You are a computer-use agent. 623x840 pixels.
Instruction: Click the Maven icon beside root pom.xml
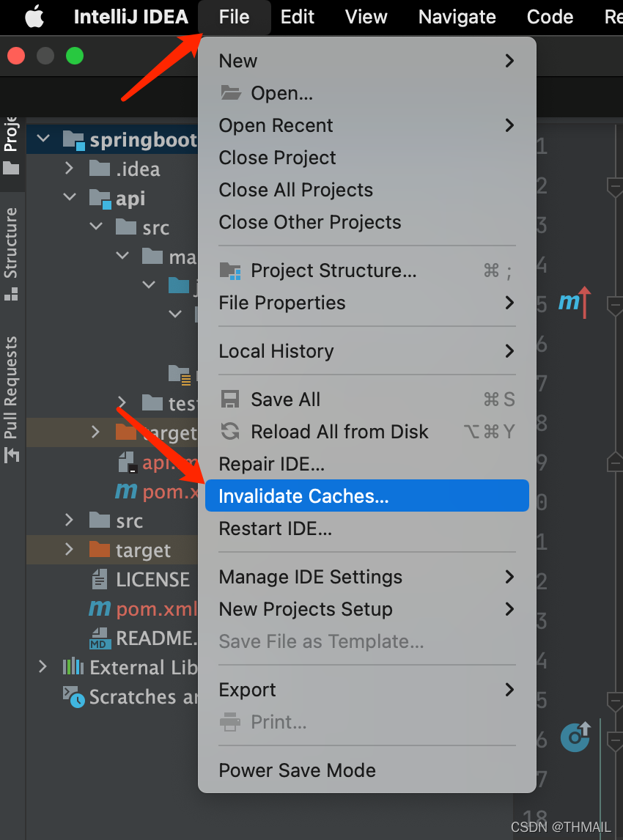click(x=99, y=609)
